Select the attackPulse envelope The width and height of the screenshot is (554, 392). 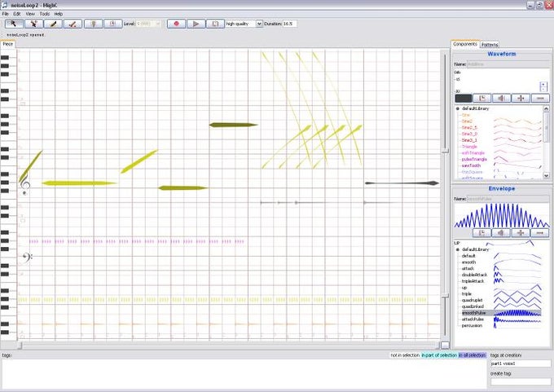[x=473, y=319]
